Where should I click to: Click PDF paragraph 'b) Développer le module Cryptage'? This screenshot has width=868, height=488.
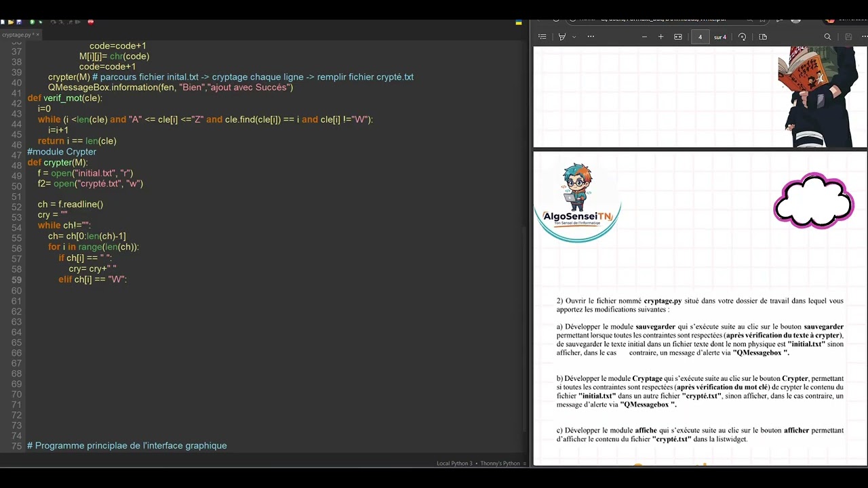pyautogui.click(x=700, y=392)
